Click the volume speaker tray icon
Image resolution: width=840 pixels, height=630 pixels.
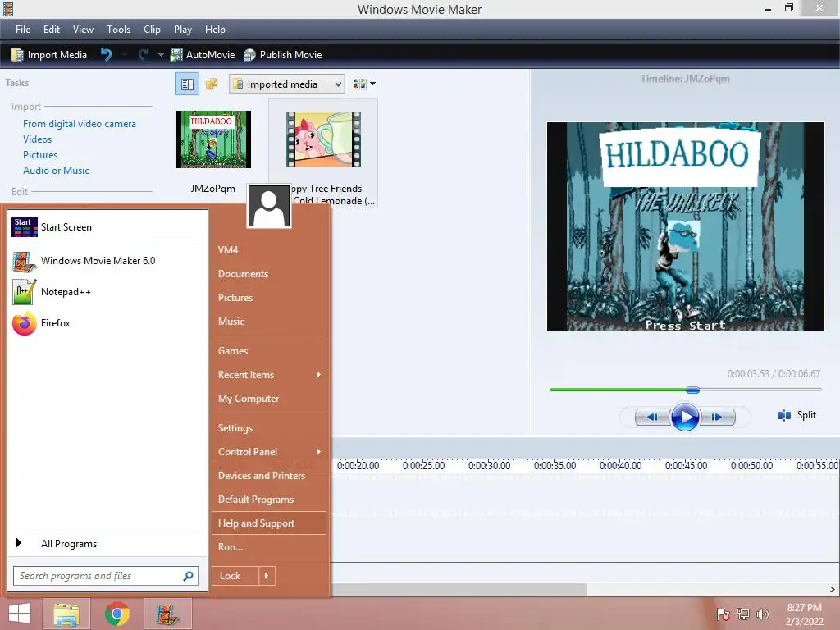click(763, 614)
